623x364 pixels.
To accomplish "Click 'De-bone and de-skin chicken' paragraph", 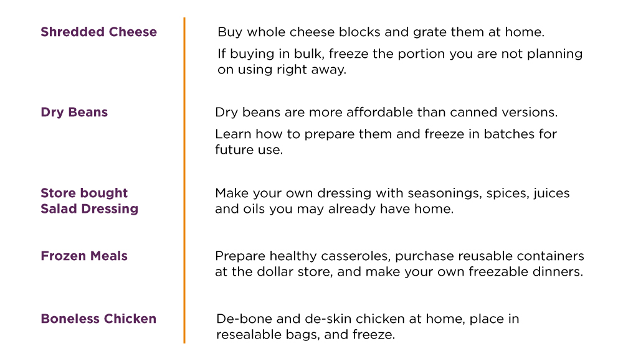I will pyautogui.click(x=368, y=327).
